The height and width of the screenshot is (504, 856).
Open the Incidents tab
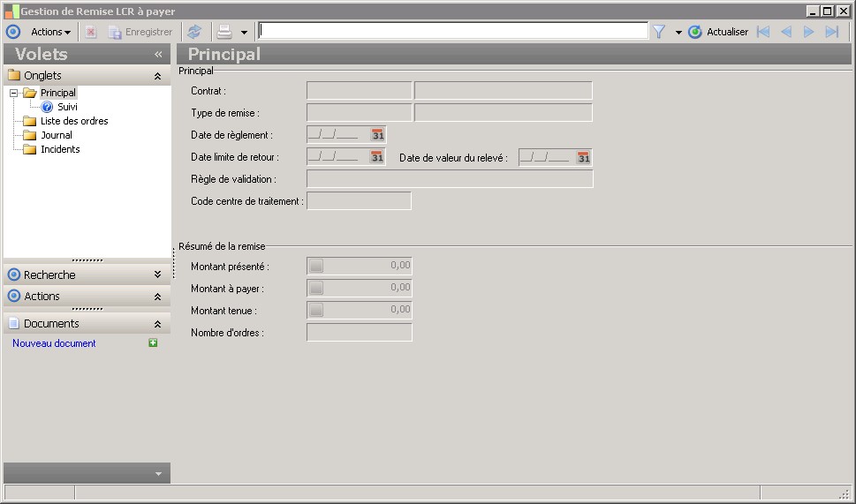click(60, 149)
